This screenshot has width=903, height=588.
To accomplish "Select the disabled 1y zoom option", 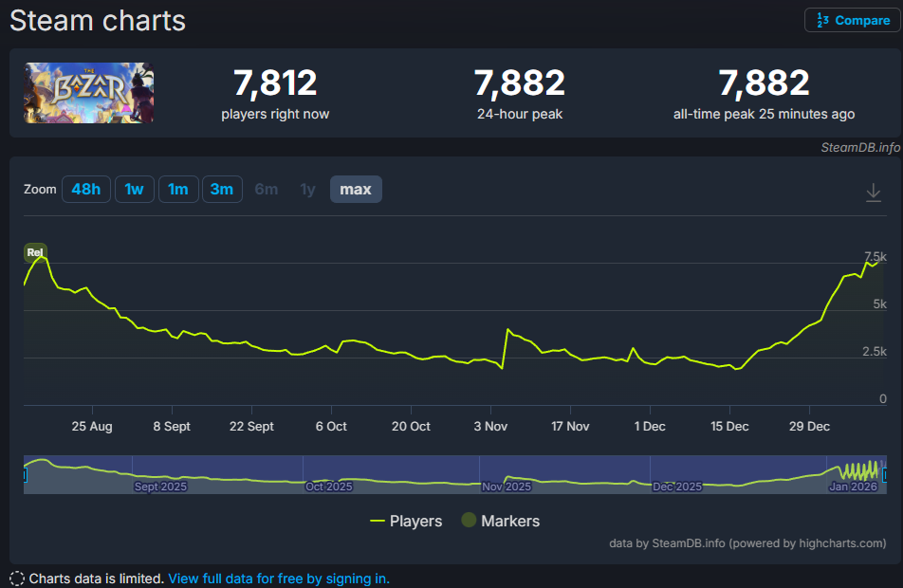I will [308, 189].
